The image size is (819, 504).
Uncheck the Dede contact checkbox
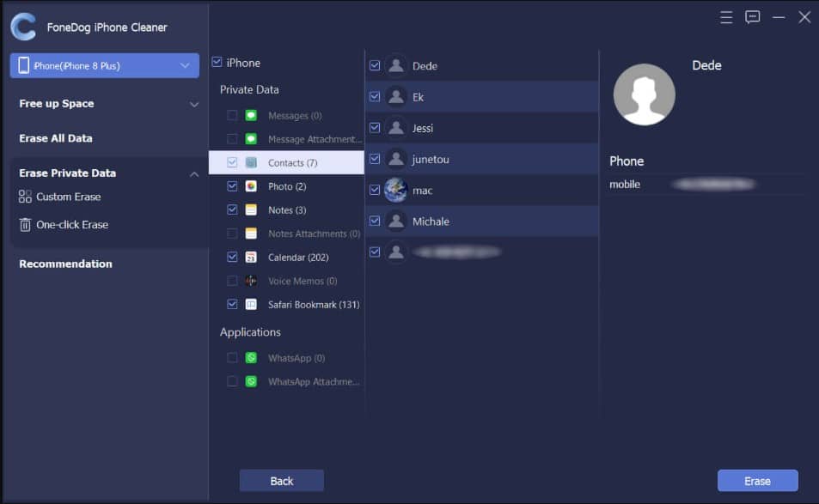tap(375, 65)
